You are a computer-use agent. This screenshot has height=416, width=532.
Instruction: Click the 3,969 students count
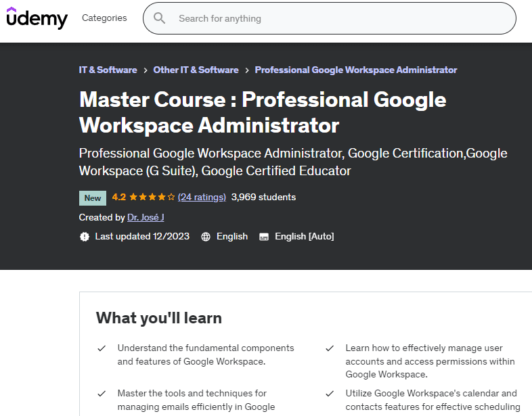click(263, 198)
